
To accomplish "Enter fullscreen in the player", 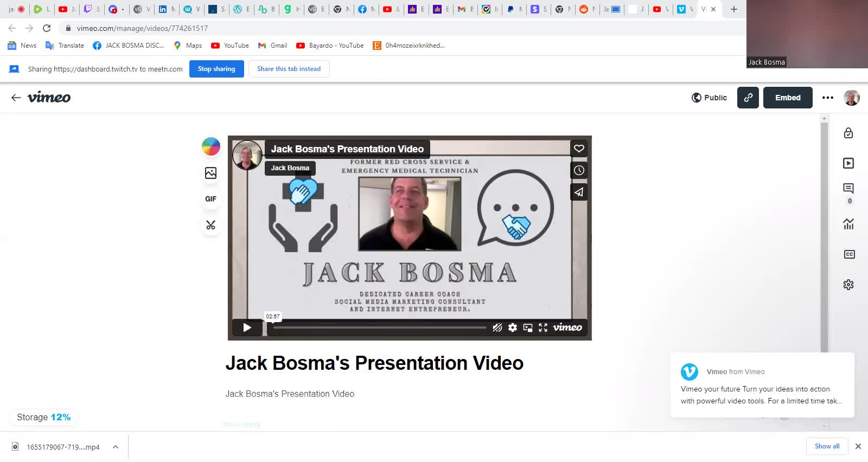I will point(542,328).
